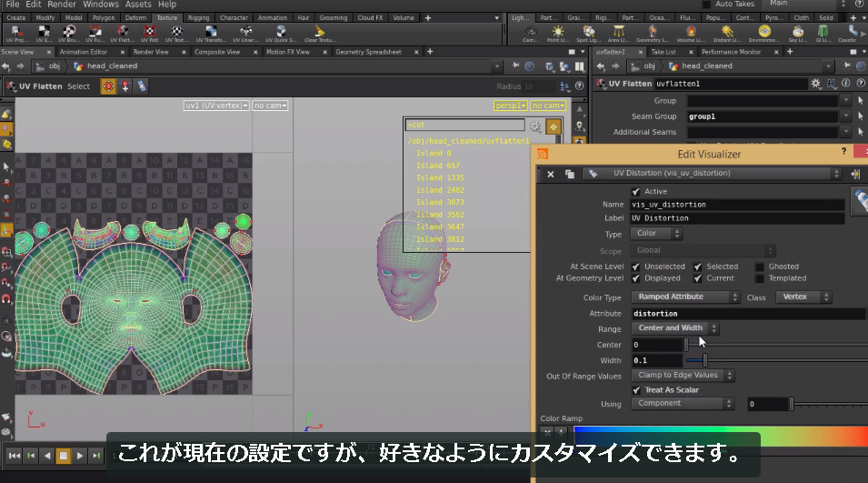The width and height of the screenshot is (868, 483).
Task: Select the UV Quick Shade shelf tool
Action: pyautogui.click(x=281, y=34)
